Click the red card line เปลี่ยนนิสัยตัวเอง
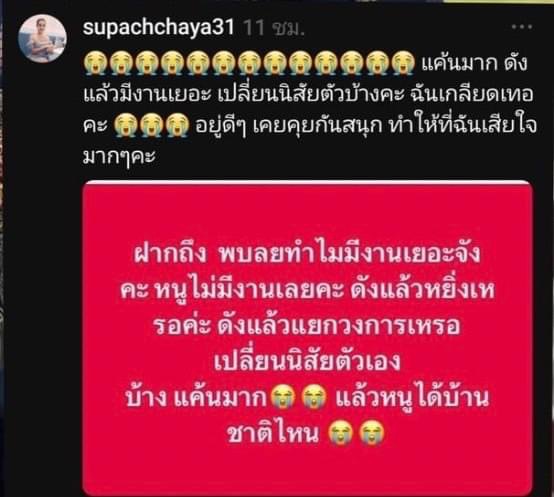554x497 pixels. (x=307, y=361)
